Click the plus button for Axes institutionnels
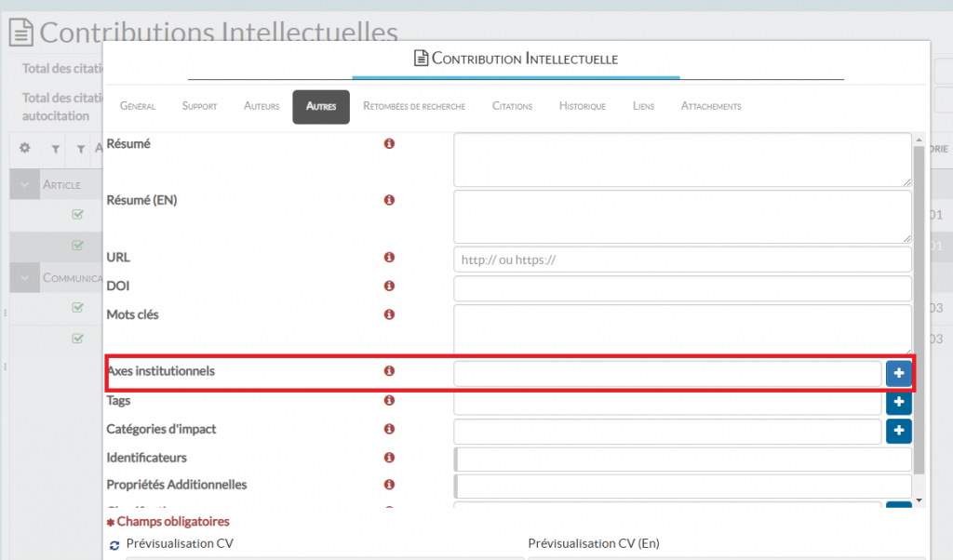953x560 pixels. 898,373
